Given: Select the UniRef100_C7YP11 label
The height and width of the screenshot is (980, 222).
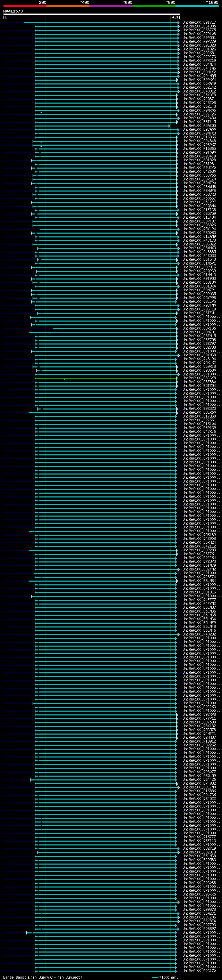Looking at the screenshot, I should 199,718.
